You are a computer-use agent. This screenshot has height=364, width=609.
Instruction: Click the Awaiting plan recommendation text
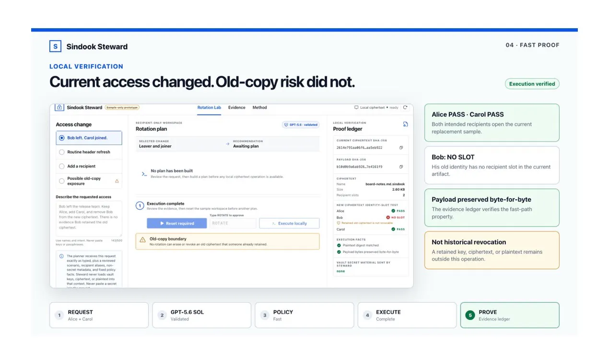click(x=246, y=146)
